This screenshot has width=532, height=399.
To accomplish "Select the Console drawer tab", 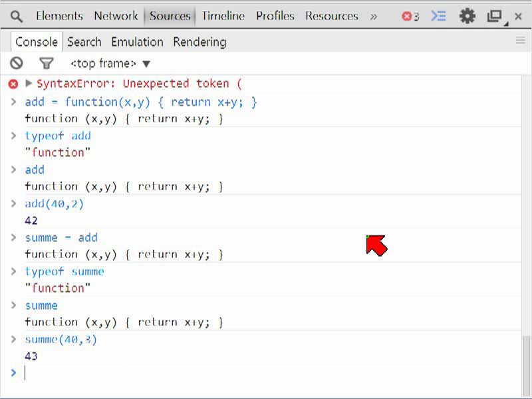I will 37,42.
